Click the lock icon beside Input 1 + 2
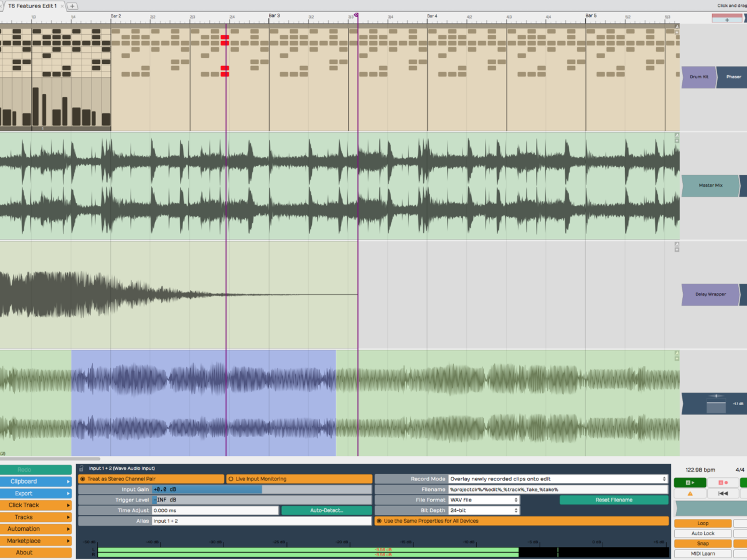Image resolution: width=747 pixels, height=560 pixels. pos(81,468)
